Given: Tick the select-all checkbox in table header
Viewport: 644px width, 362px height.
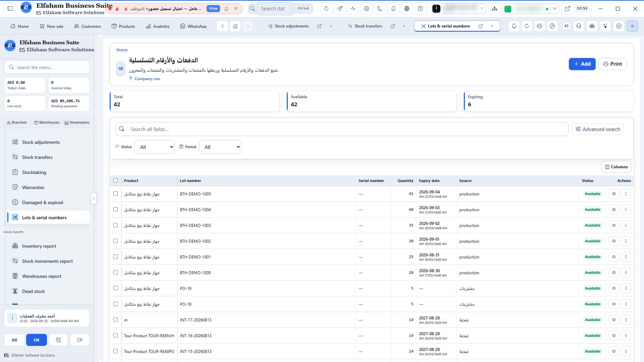Looking at the screenshot, I should click(x=116, y=181).
